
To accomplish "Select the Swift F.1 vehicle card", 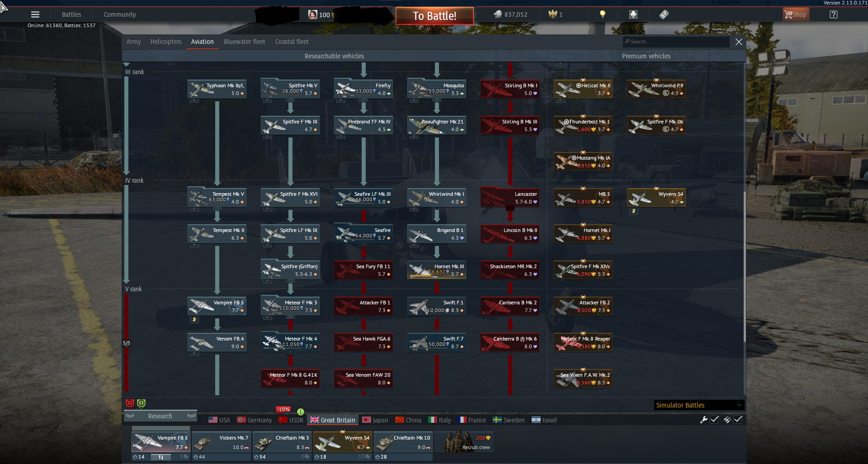I will [x=437, y=306].
